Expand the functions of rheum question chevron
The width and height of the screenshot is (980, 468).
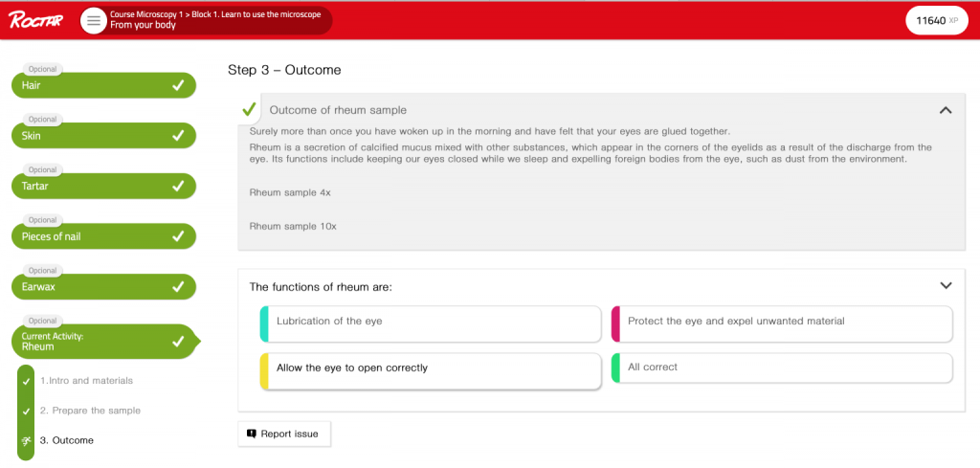[946, 285]
